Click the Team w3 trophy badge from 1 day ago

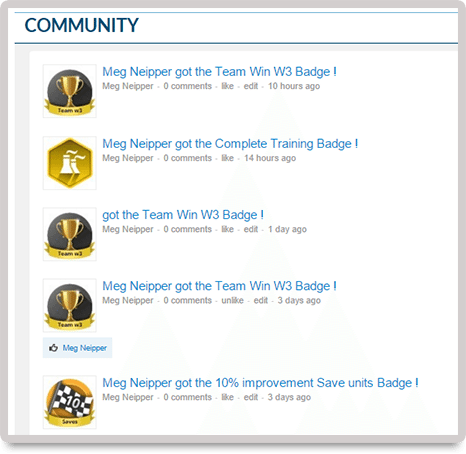point(70,234)
